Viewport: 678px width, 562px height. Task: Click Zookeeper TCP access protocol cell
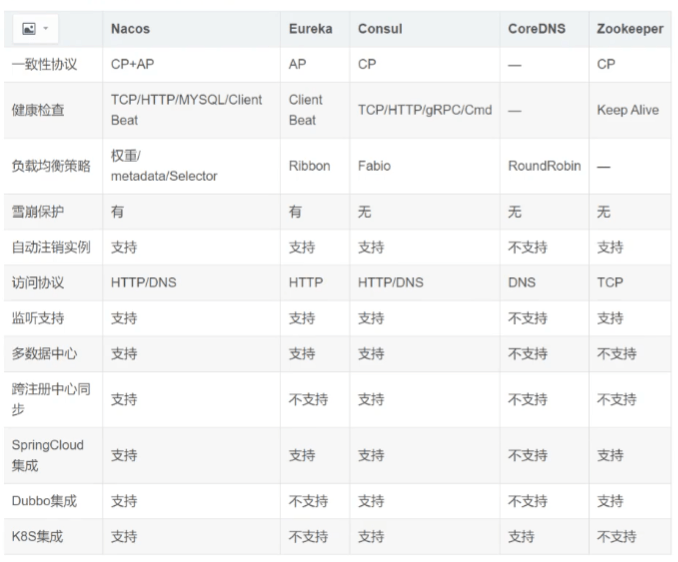(610, 282)
